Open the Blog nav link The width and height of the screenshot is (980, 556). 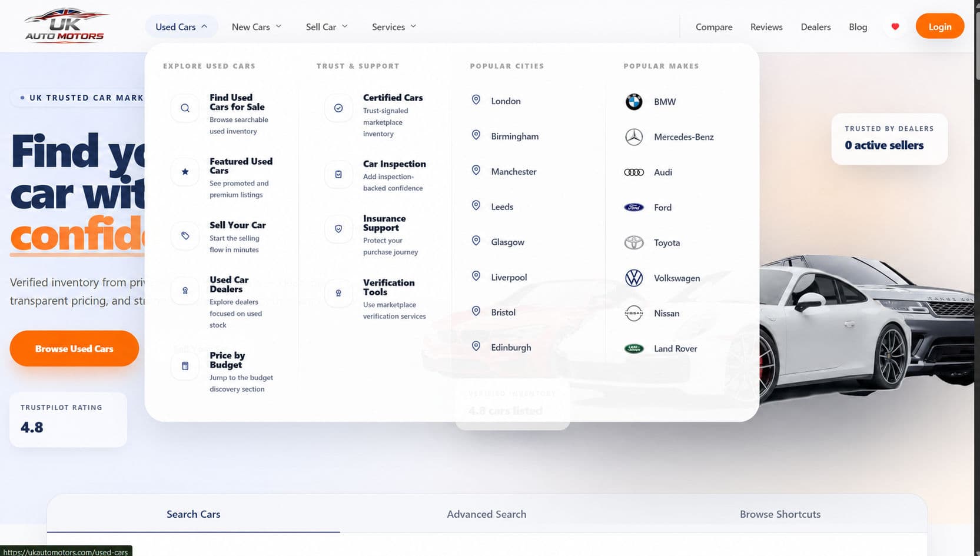[858, 27]
